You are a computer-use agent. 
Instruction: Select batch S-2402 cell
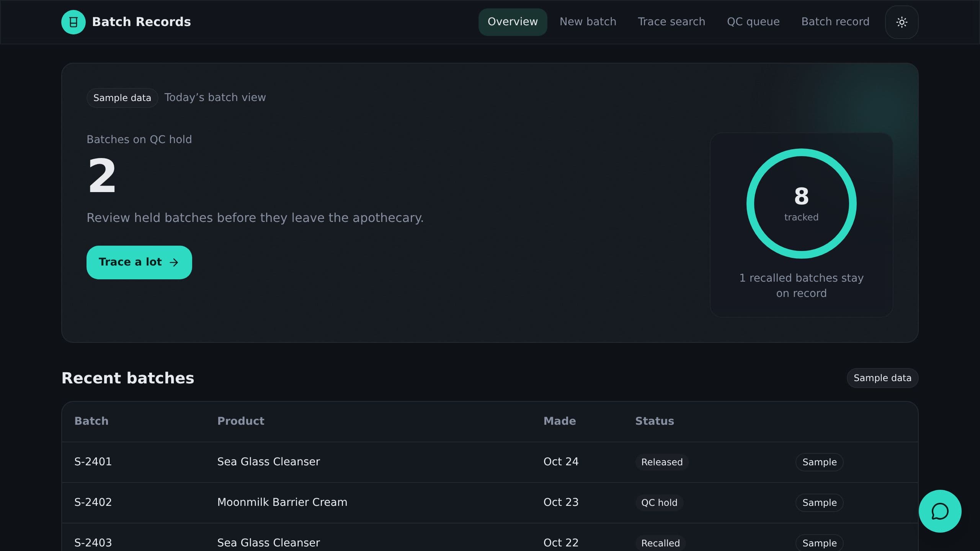(93, 502)
